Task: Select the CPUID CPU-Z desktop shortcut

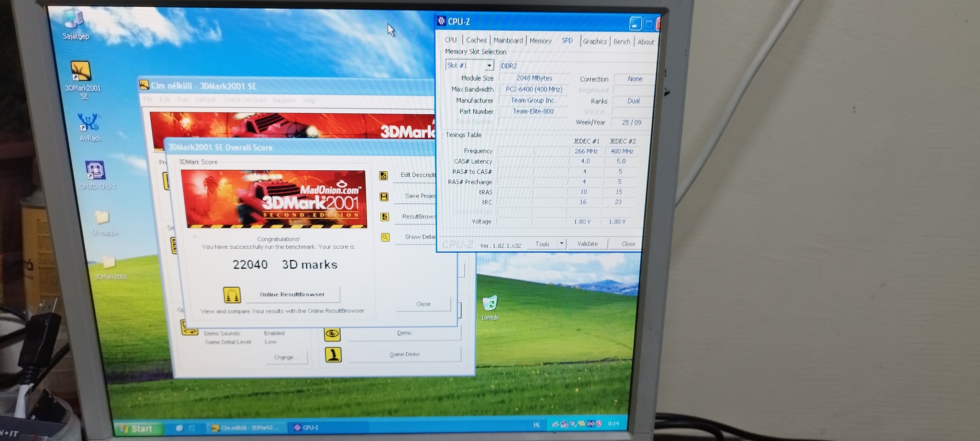Action: pyautogui.click(x=97, y=175)
